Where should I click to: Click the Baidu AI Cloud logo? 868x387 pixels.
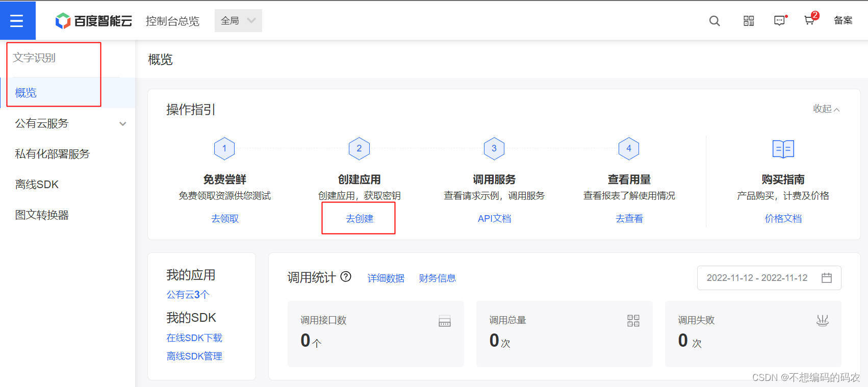[x=94, y=21]
